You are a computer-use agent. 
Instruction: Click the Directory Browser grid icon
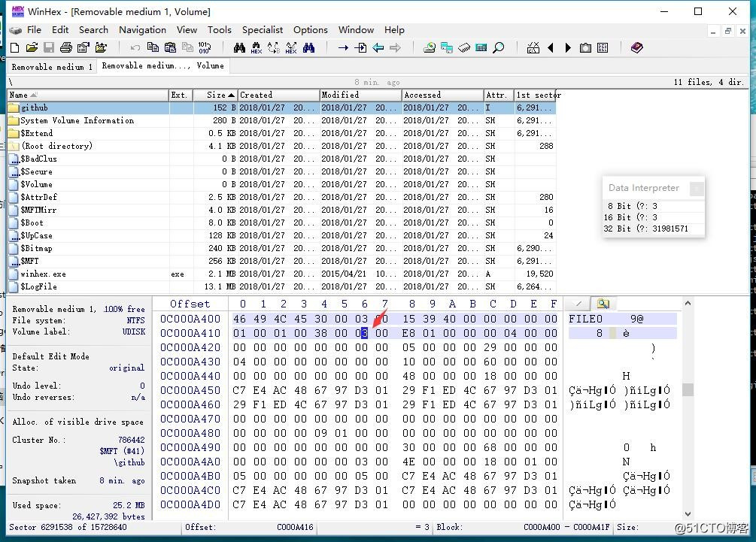pos(603,47)
